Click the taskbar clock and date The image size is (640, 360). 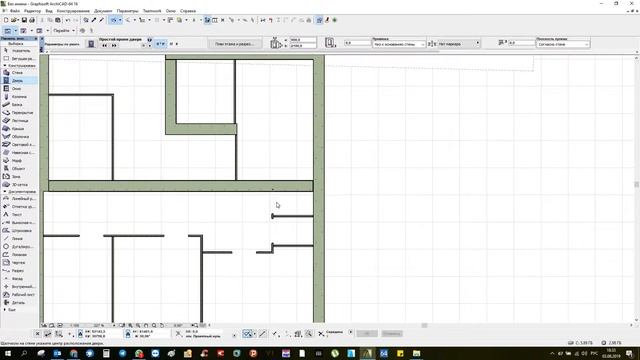point(611,353)
